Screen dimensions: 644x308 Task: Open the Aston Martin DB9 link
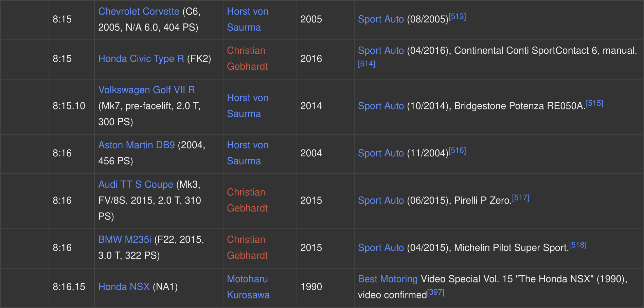[x=137, y=145]
